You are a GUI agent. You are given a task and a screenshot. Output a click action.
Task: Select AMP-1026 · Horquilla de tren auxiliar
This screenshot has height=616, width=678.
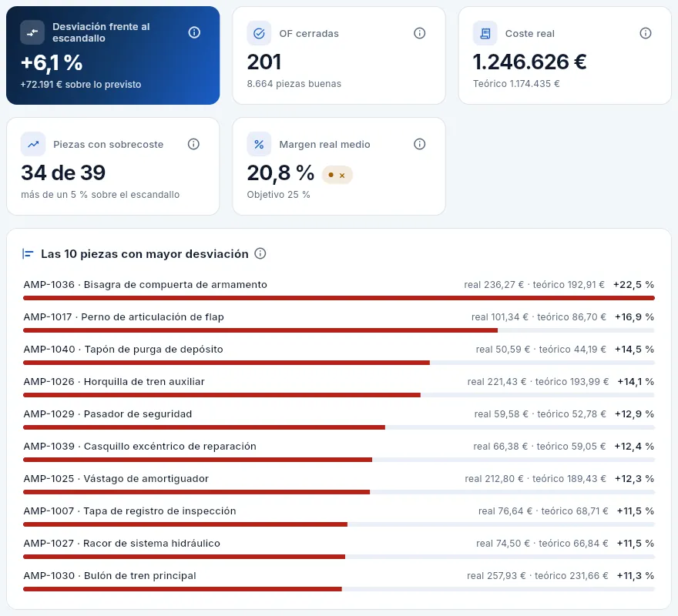coord(114,382)
